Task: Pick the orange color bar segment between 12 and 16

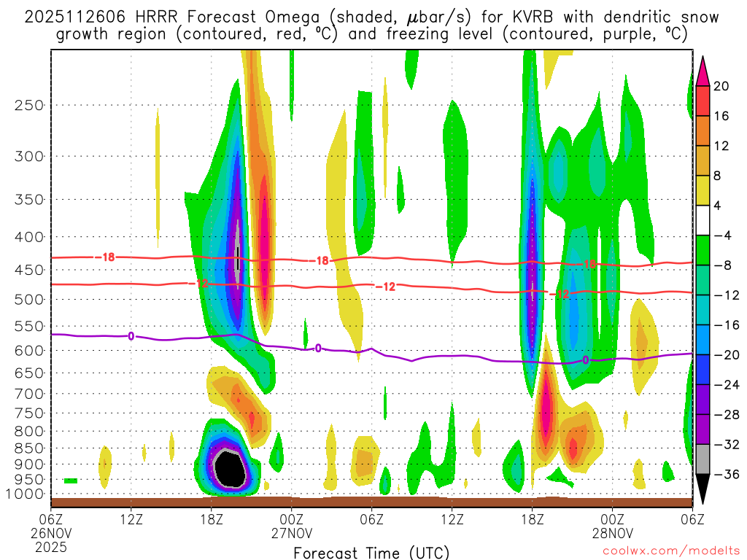Action: [x=703, y=131]
